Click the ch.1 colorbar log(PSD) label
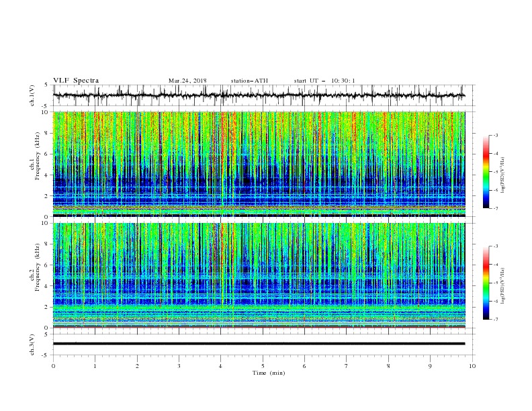Screen dimensions: 532x411 pyautogui.click(x=503, y=175)
